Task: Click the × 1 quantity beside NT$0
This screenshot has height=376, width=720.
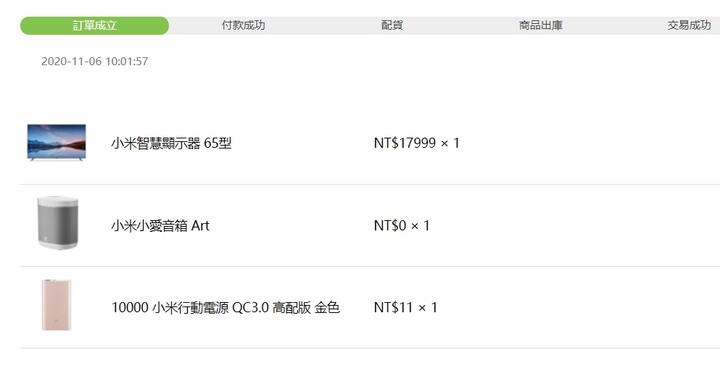Action: [x=420, y=225]
